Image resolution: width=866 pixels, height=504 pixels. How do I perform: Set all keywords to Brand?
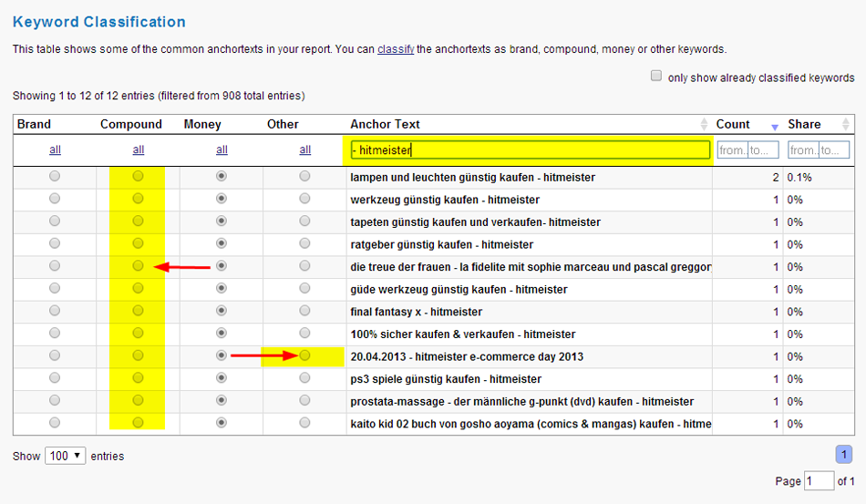point(55,149)
